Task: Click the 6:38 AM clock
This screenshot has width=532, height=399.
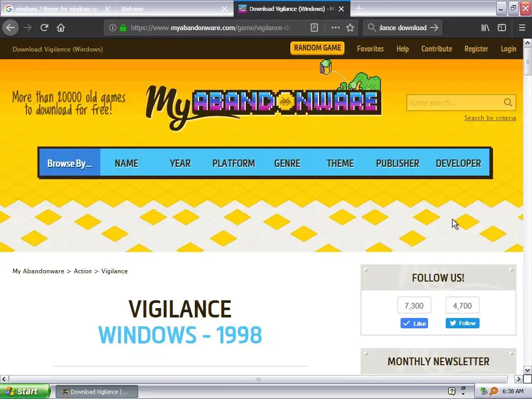Action: click(x=513, y=391)
